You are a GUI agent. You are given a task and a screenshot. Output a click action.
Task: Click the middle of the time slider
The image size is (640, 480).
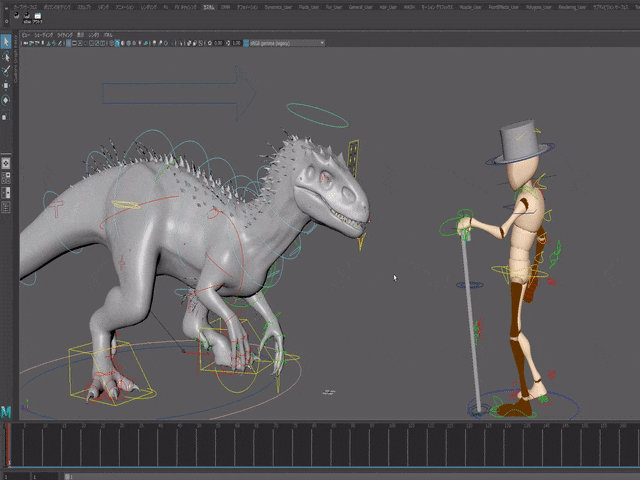click(x=320, y=444)
